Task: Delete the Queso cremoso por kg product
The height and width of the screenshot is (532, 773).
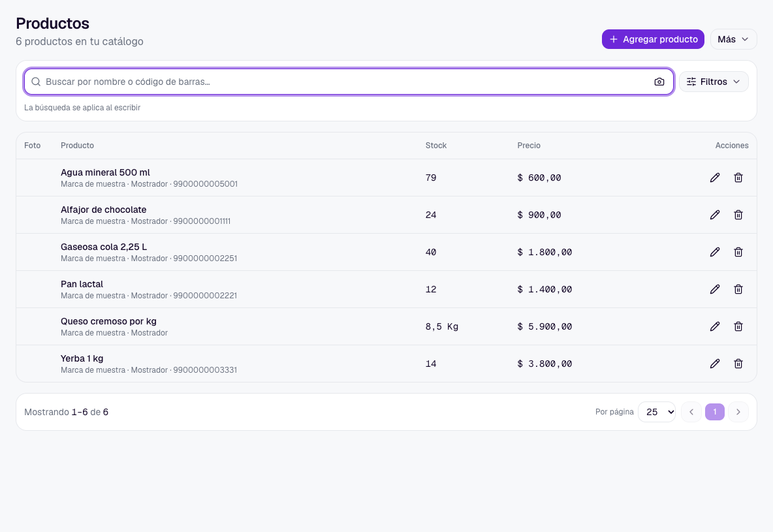Action: [738, 326]
